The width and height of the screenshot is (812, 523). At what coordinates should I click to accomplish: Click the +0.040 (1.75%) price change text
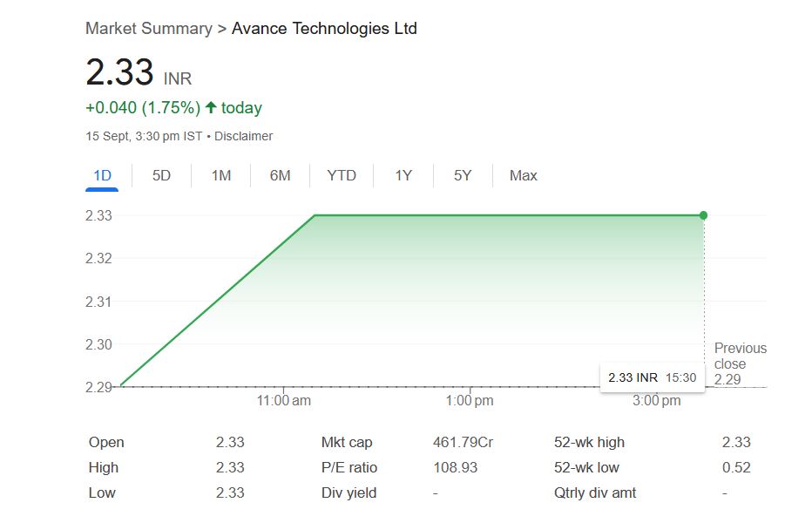[141, 108]
